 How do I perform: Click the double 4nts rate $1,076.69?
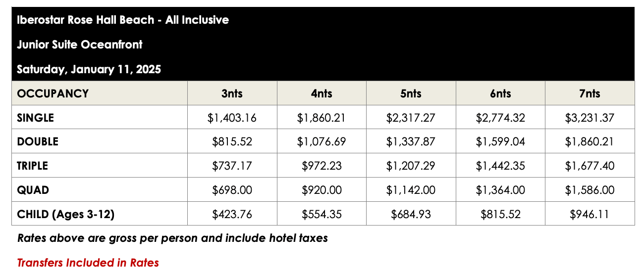[x=322, y=141]
